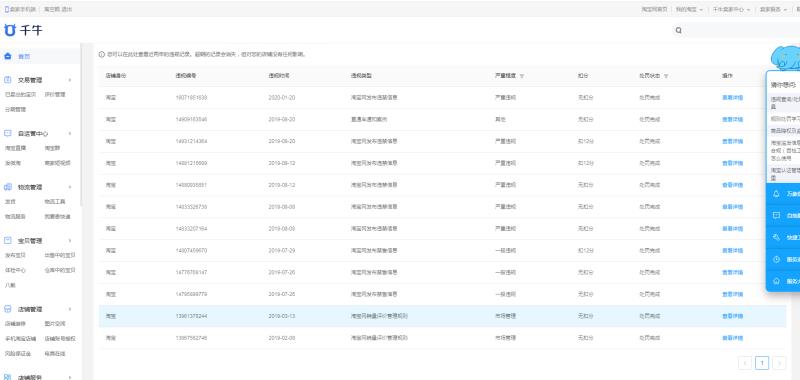Click the 物流管理 truck icon
The height and width of the screenshot is (380, 800).
[8, 187]
